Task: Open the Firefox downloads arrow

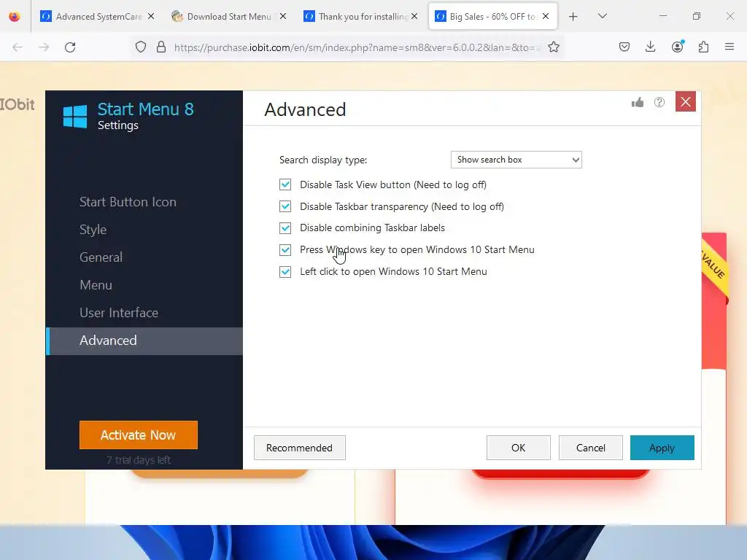Action: pos(650,47)
